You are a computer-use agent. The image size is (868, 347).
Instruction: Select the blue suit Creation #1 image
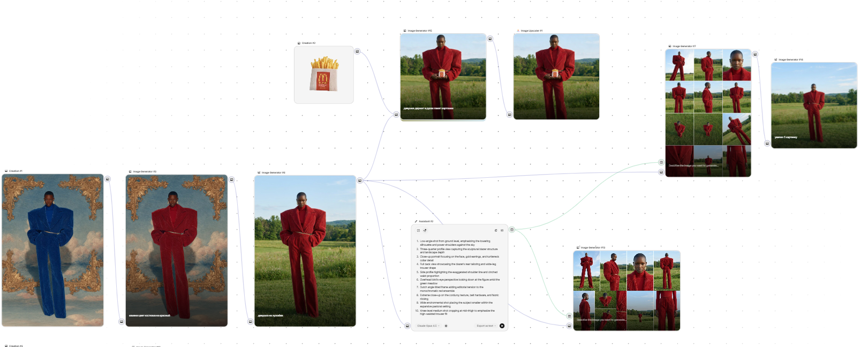click(x=52, y=250)
